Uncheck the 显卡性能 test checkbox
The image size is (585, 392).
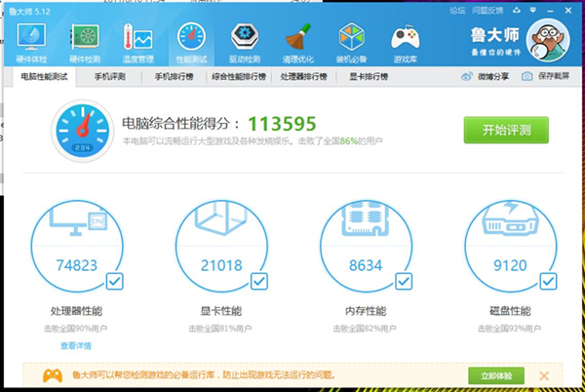click(x=259, y=281)
